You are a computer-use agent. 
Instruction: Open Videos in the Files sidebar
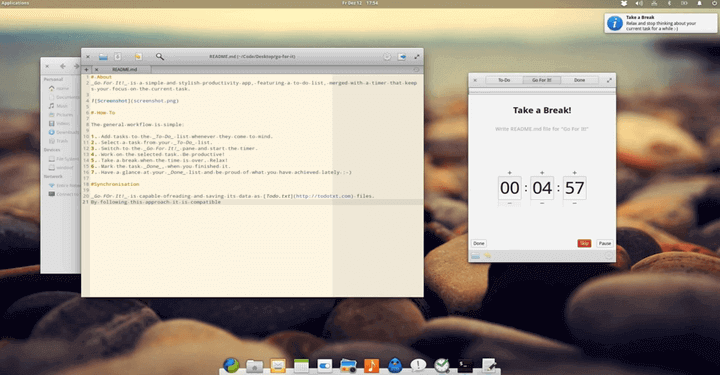(x=60, y=123)
